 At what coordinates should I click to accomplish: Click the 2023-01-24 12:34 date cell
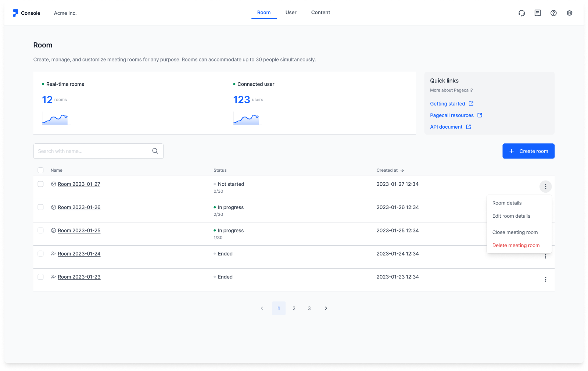point(398,254)
